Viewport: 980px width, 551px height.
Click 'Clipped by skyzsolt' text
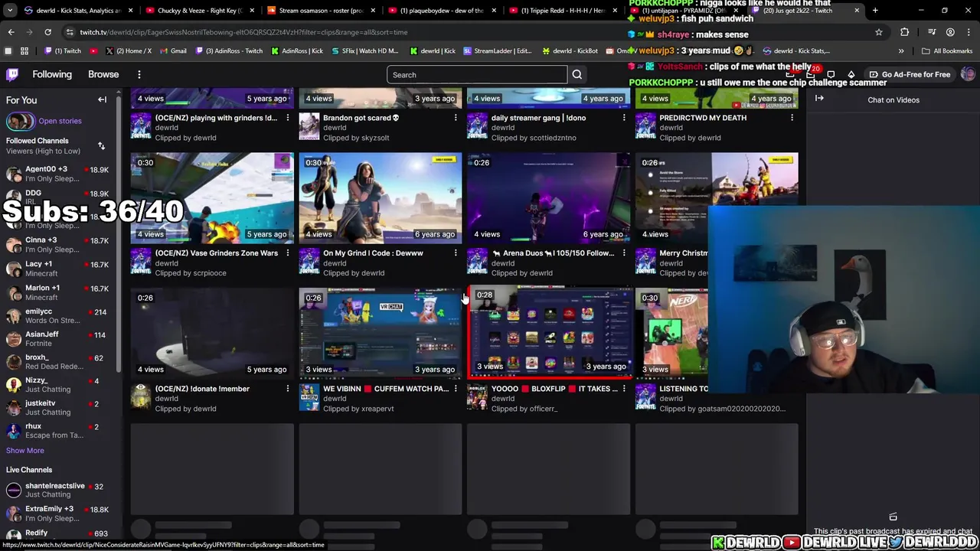(356, 138)
